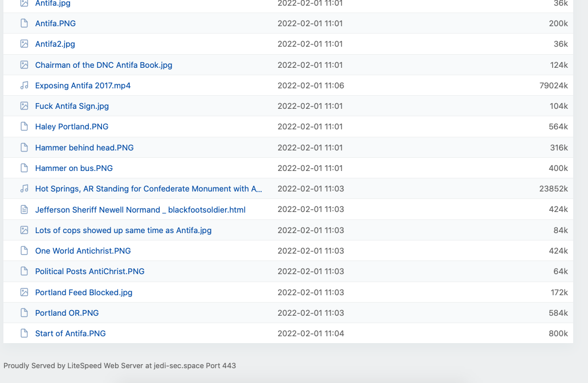Open Chairman of the DNC Antifa Book.jpg

(x=104, y=65)
